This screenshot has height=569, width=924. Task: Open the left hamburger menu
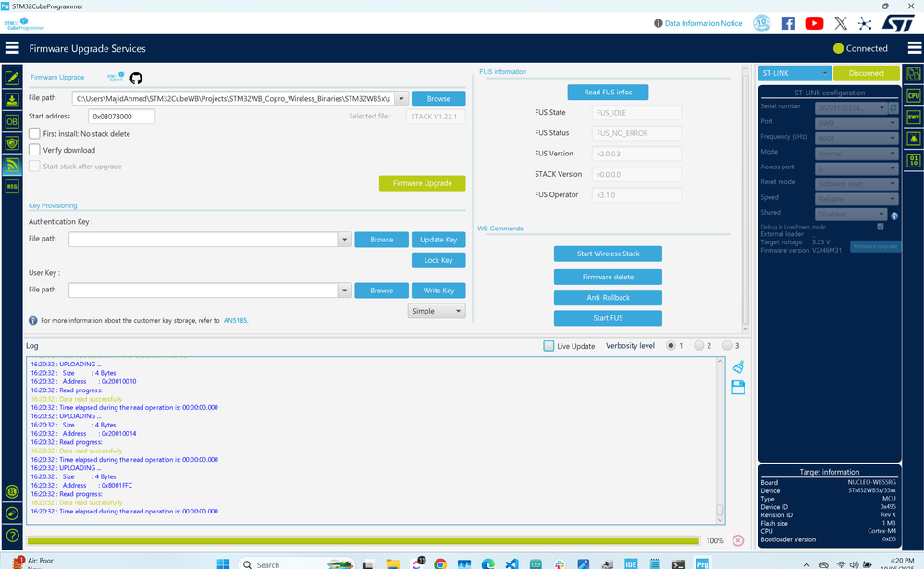click(x=12, y=48)
